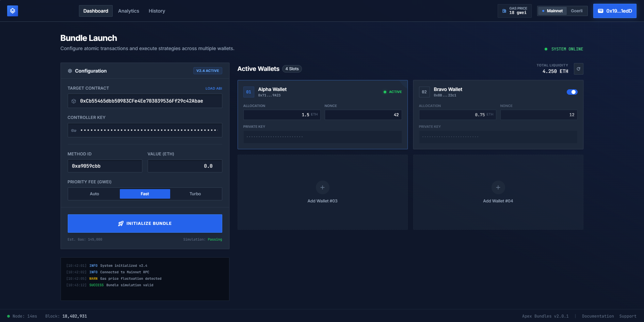This screenshot has width=644, height=322.
Task: Click the Load ABI link
Action: (213, 88)
